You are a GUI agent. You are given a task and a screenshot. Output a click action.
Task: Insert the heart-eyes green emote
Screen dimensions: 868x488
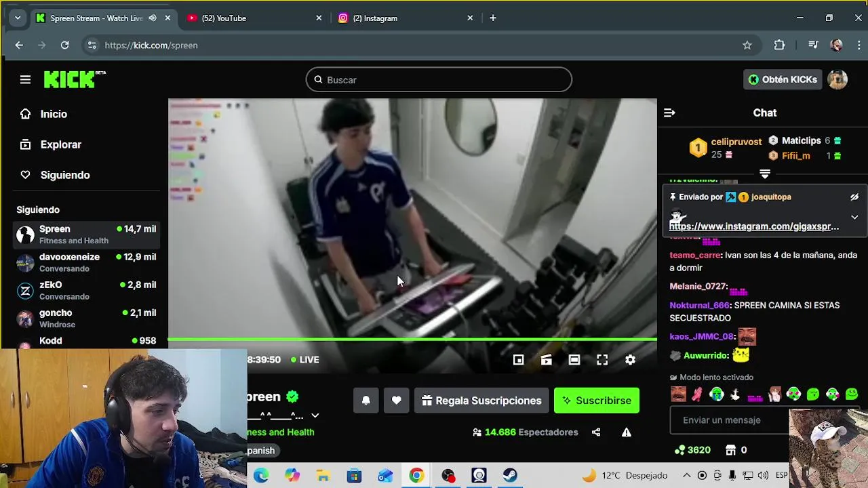[x=793, y=394]
